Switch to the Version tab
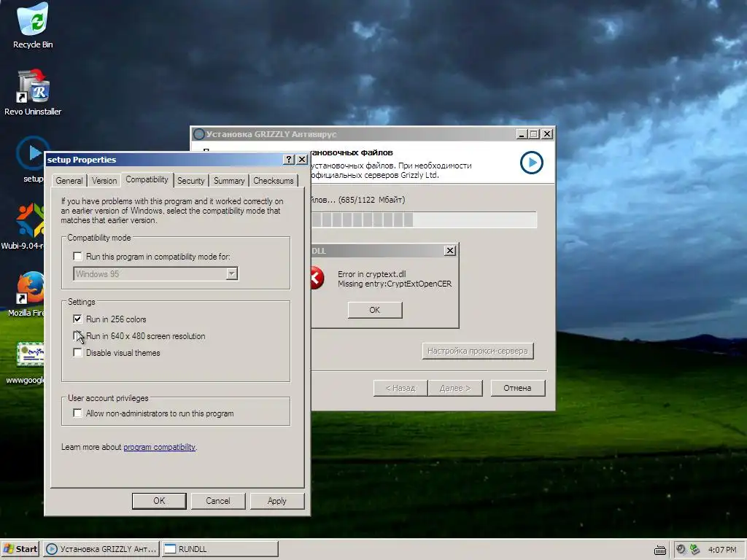 click(x=104, y=181)
